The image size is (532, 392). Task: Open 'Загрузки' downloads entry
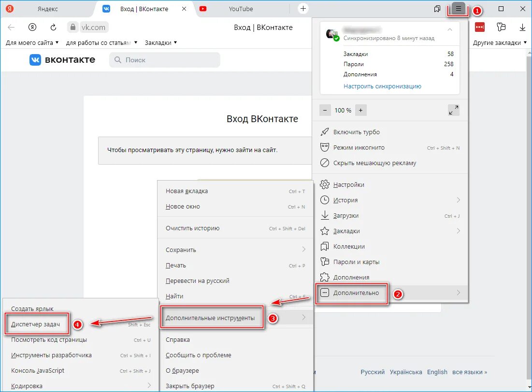point(389,215)
